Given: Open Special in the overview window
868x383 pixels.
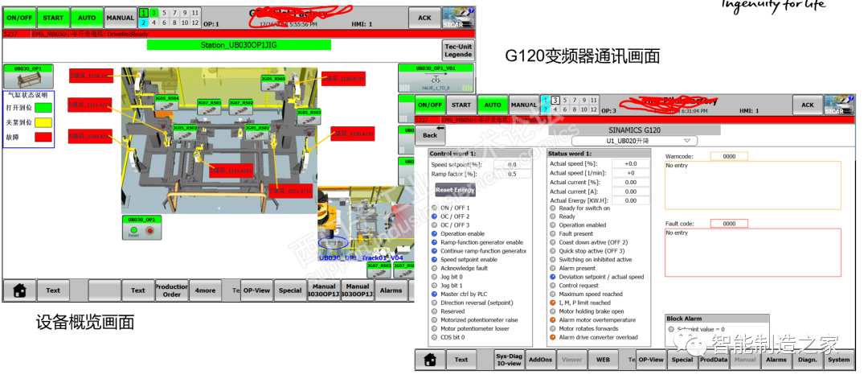Looking at the screenshot, I should click(x=290, y=290).
